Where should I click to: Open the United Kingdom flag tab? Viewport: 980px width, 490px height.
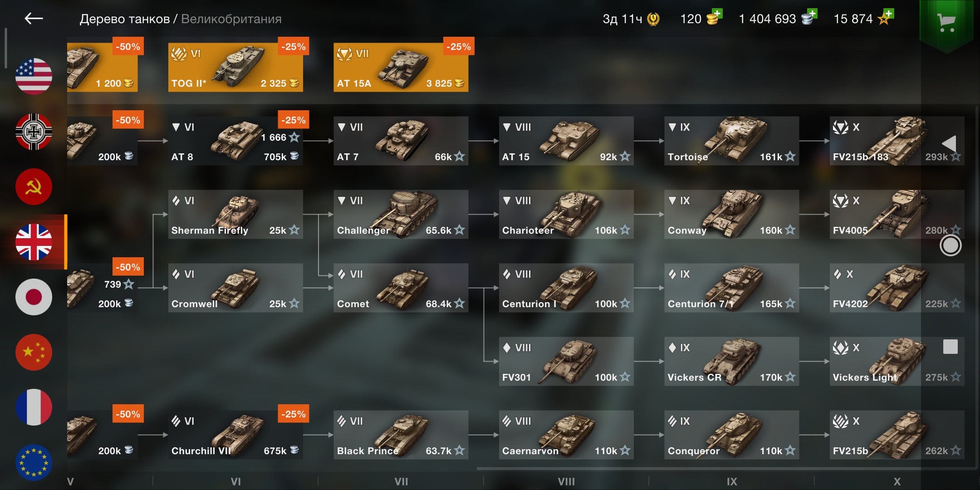tap(34, 242)
